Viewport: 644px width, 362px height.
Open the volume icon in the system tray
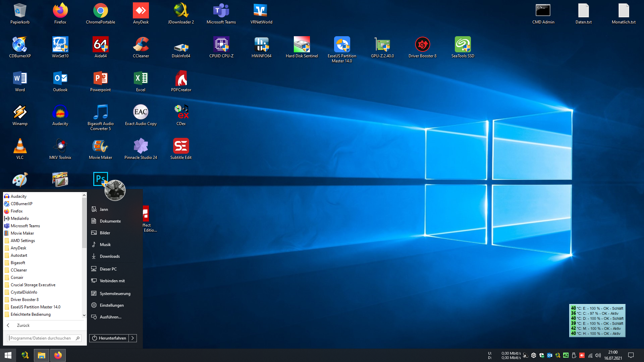(598, 355)
